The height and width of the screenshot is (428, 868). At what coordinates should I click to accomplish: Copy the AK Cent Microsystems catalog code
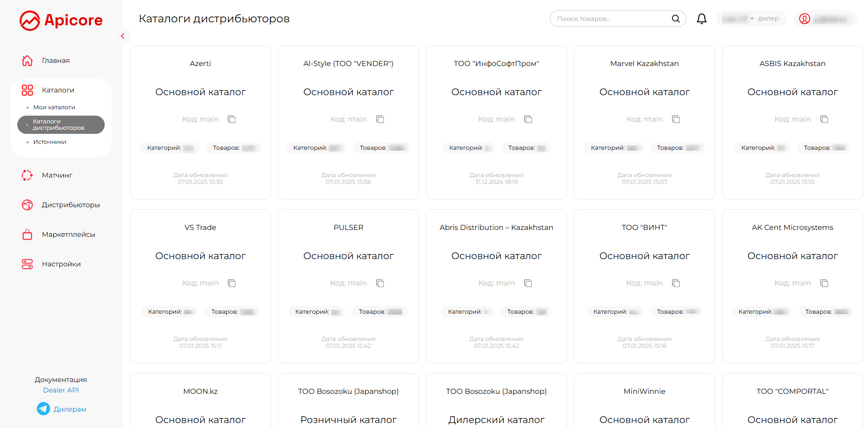click(x=824, y=283)
